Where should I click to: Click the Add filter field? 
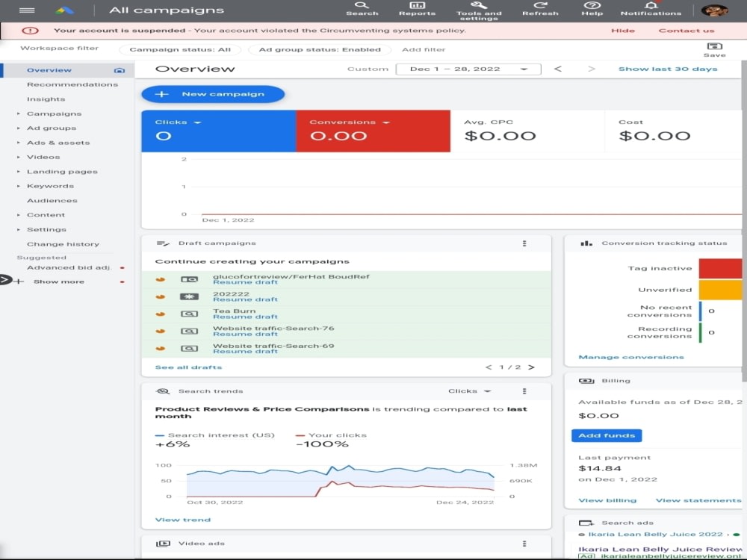[x=424, y=49]
